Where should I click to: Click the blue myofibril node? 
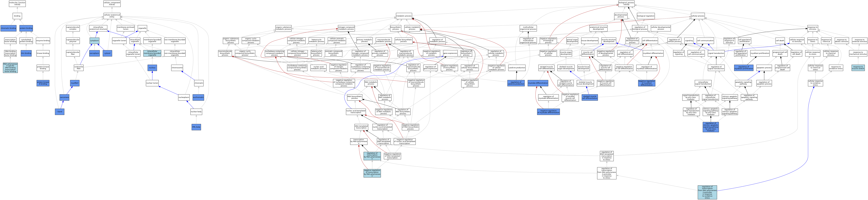click(75, 83)
